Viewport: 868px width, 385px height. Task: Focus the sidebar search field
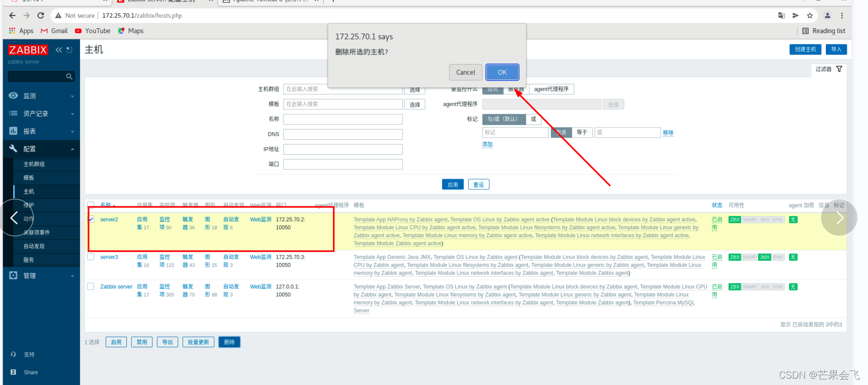pyautogui.click(x=36, y=77)
